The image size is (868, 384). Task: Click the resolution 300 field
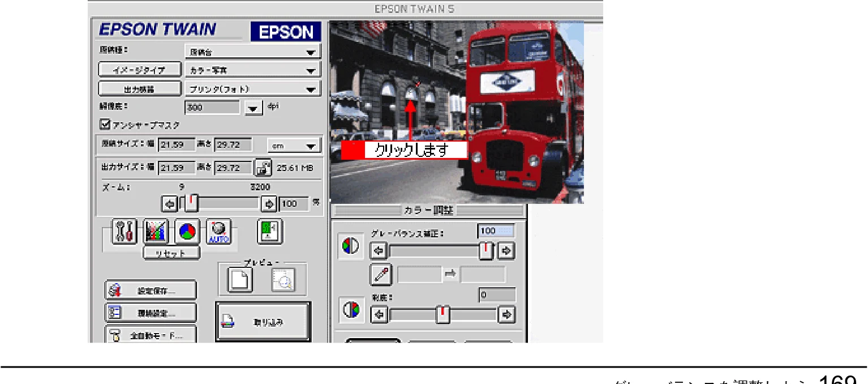[213, 108]
